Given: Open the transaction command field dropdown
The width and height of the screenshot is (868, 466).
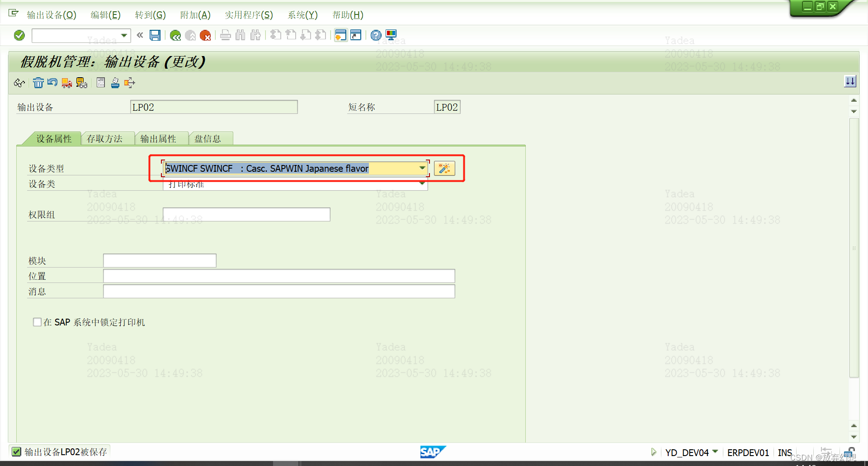Looking at the screenshot, I should pos(124,35).
